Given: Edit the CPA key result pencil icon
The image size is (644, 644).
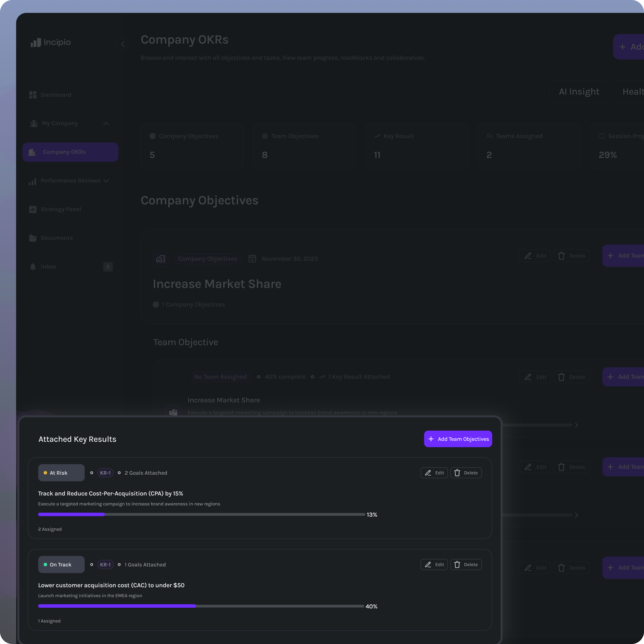Looking at the screenshot, I should point(428,473).
